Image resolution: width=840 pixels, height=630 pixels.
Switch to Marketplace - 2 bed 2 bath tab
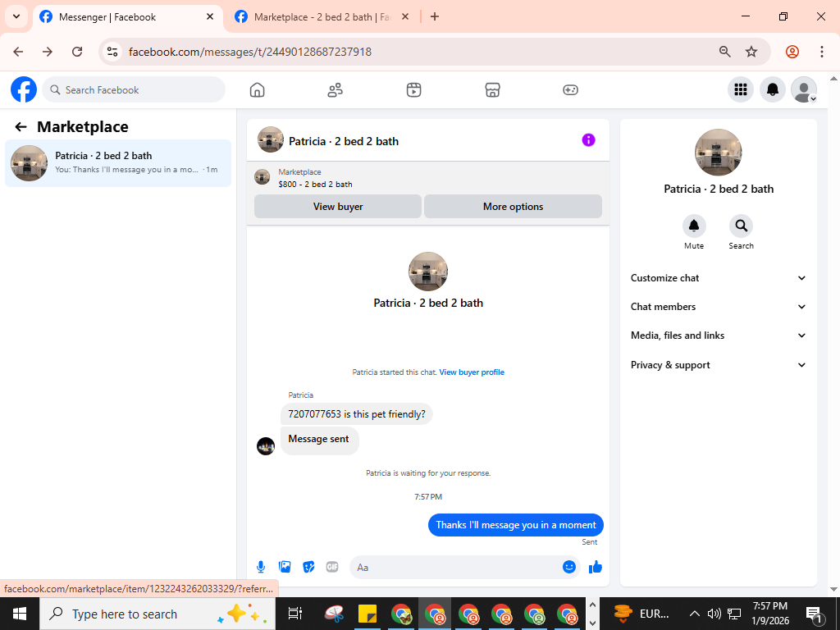pos(322,17)
